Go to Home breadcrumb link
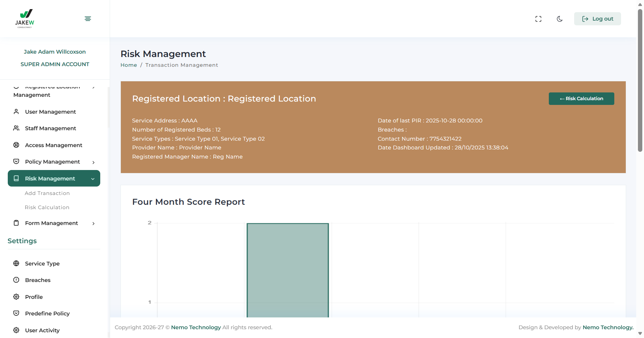 point(129,65)
